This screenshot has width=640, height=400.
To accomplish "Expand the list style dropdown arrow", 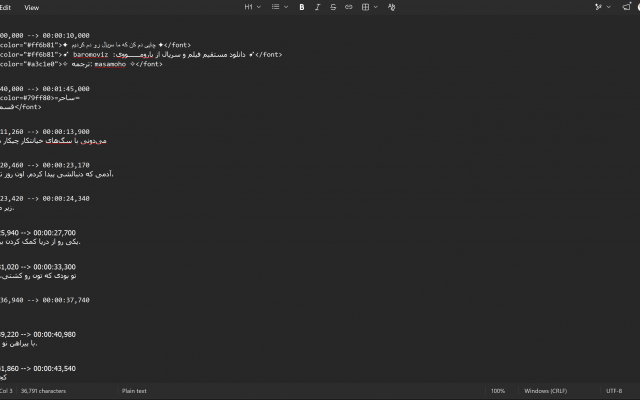I will pos(286,7).
